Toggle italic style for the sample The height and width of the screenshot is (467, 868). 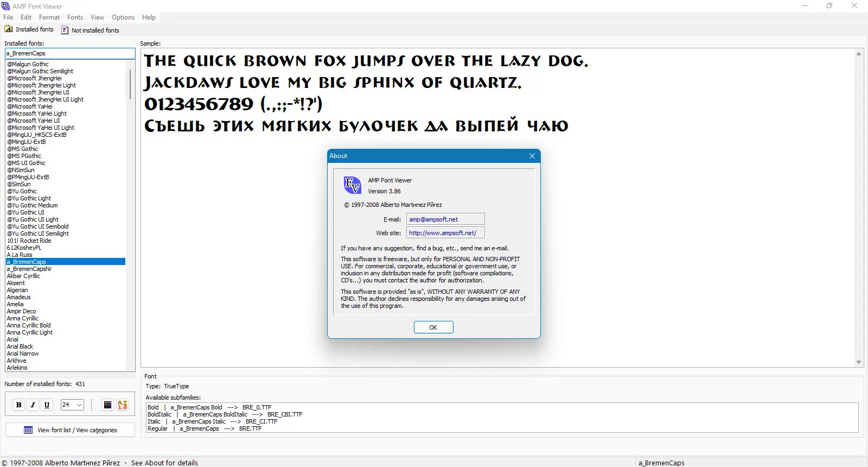point(33,405)
